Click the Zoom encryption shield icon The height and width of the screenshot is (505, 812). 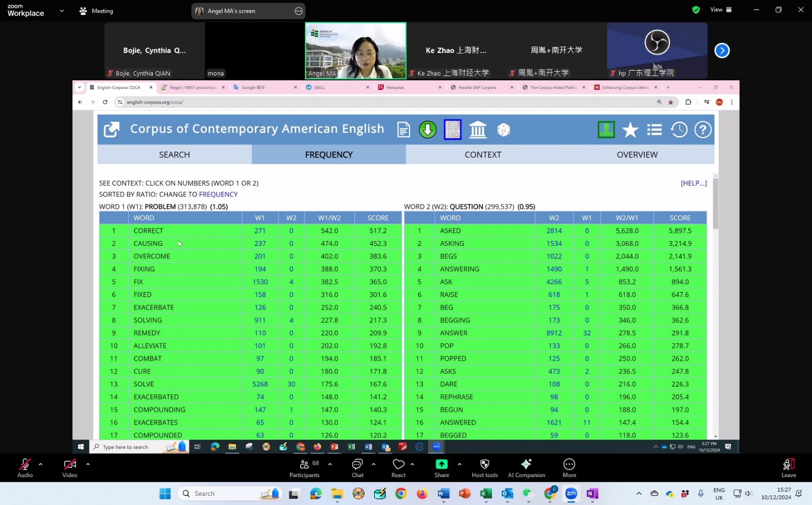[696, 10]
